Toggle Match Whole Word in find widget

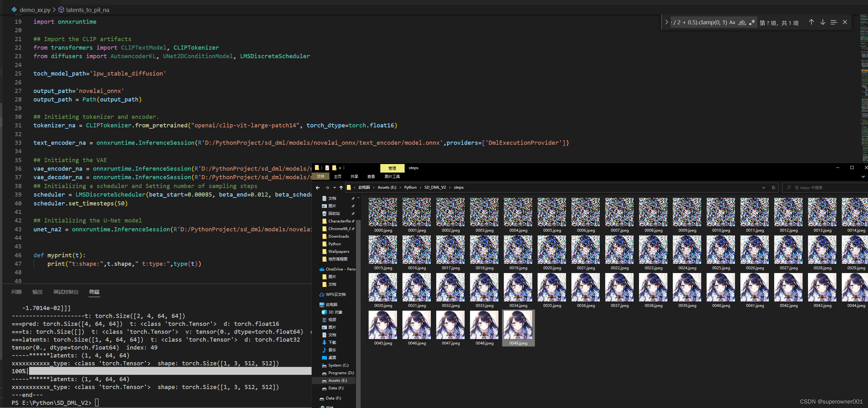pyautogui.click(x=742, y=22)
